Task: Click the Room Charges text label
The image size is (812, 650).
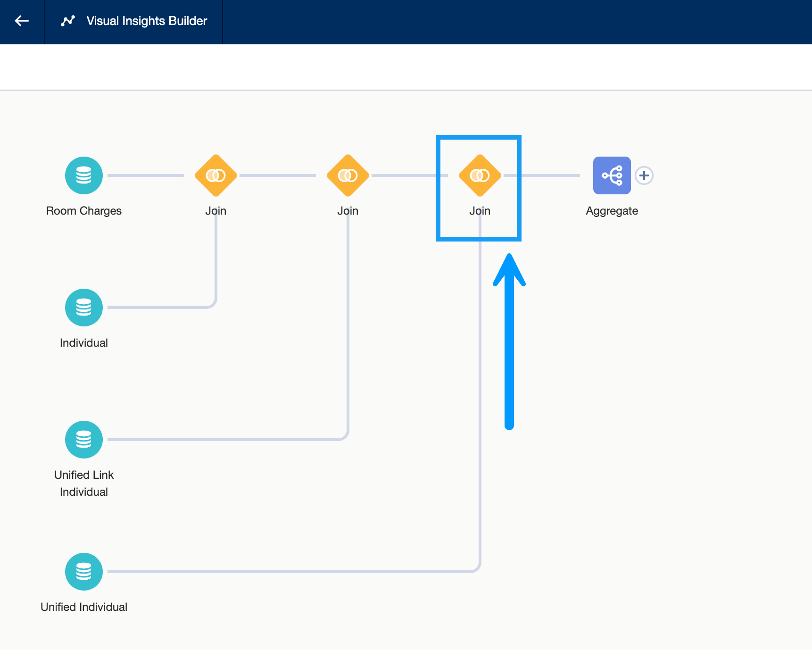Action: point(84,211)
